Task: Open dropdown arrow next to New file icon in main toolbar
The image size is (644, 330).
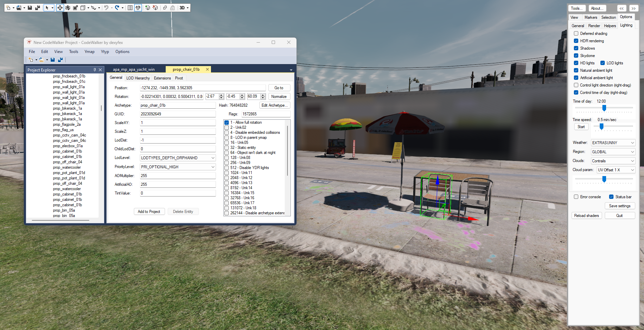Action: coord(13,8)
